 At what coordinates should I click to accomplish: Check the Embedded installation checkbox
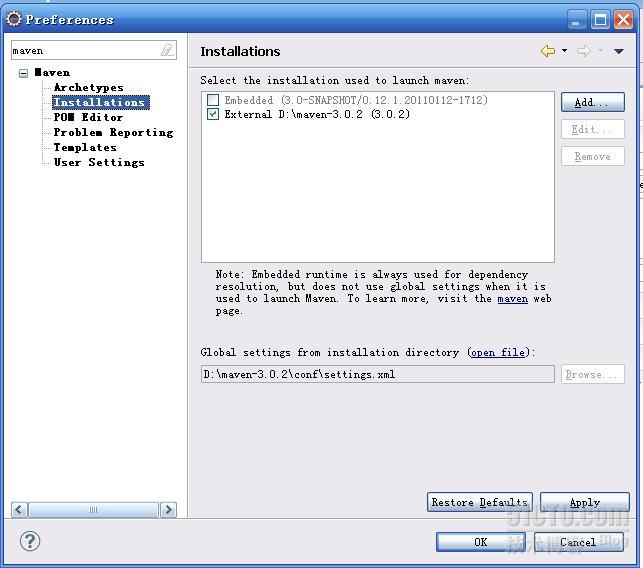tap(213, 100)
